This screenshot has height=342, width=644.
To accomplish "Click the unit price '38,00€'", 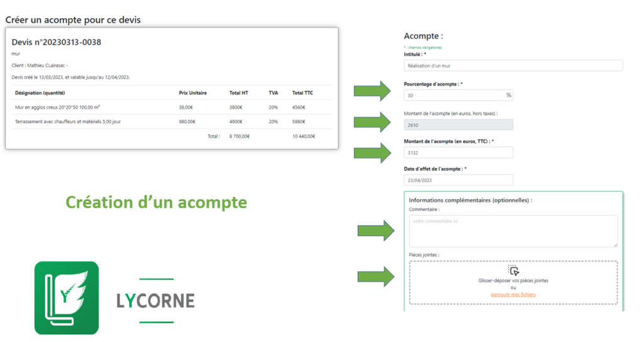I will coord(186,108).
